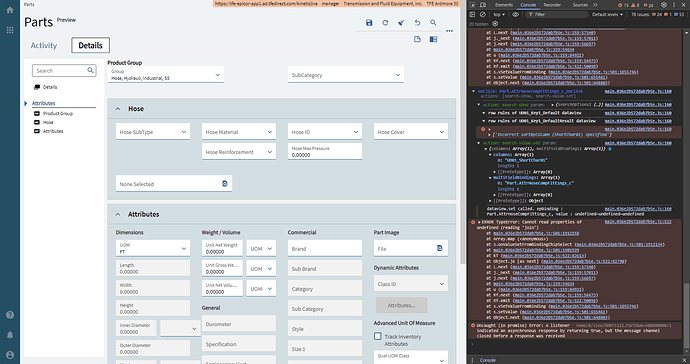Open the notifications bell in sidebar
The image size is (690, 364).
click(x=10, y=335)
